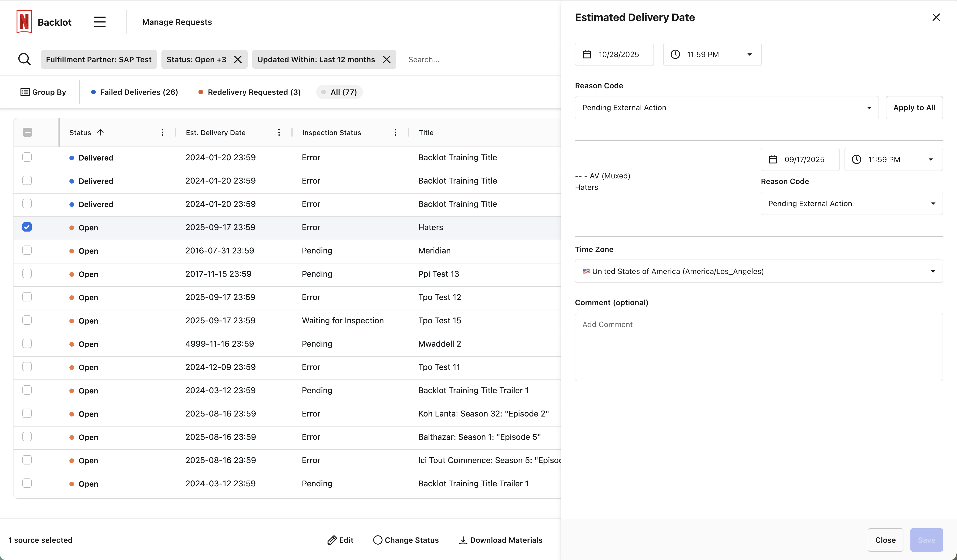Open calendar for 10/28/2025 date field

point(587,54)
